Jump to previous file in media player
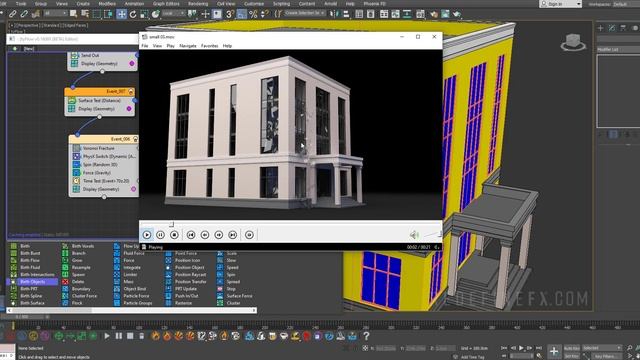Viewport: 640px width, 360px height. pyautogui.click(x=191, y=235)
